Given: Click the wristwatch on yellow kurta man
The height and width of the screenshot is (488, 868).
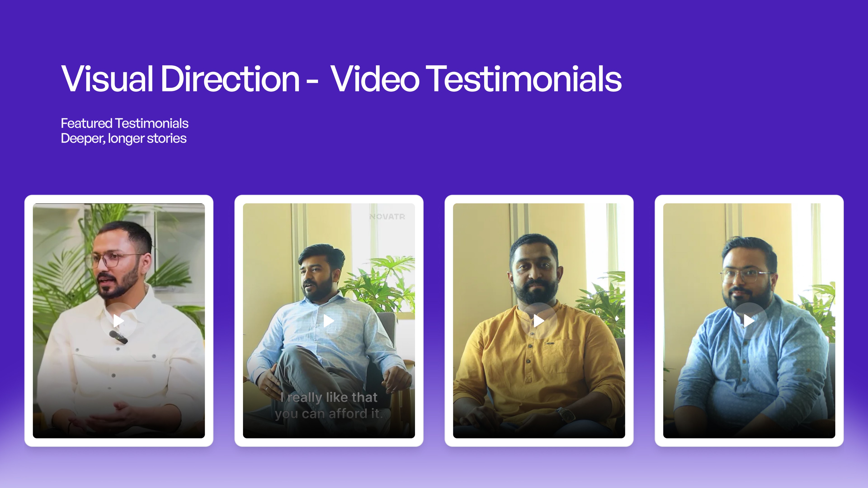Looking at the screenshot, I should [x=566, y=415].
